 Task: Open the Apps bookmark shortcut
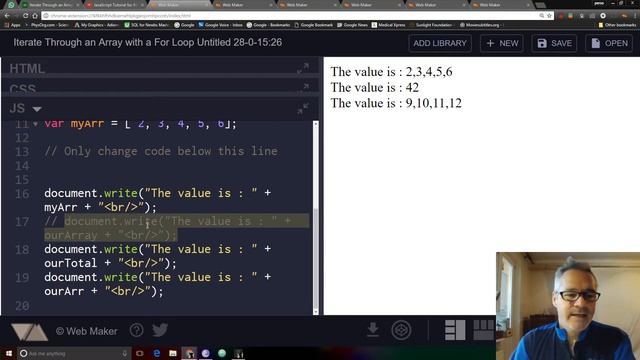(x=12, y=25)
